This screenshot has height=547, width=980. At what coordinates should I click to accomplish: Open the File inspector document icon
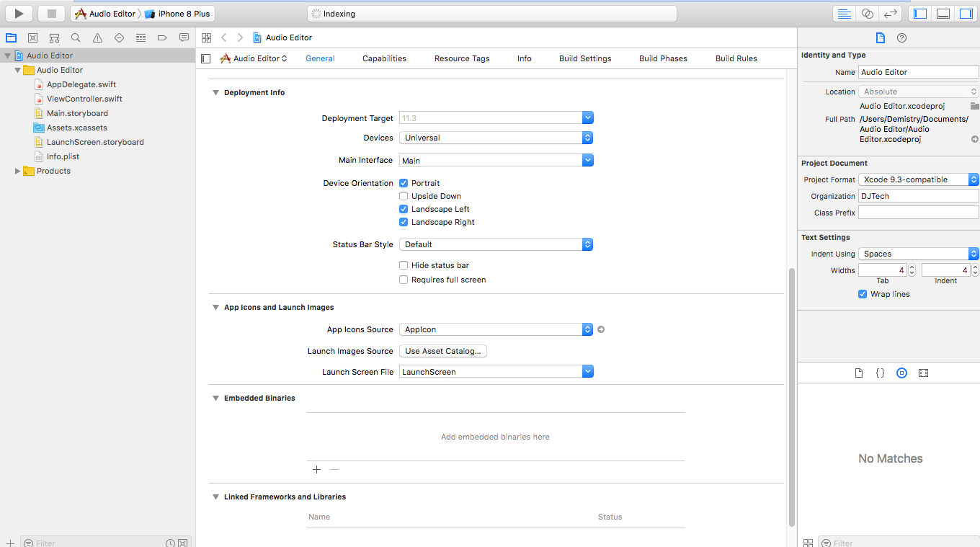880,37
